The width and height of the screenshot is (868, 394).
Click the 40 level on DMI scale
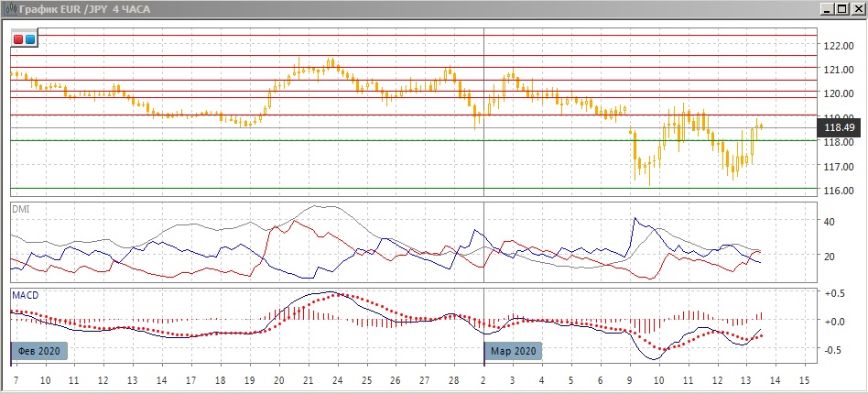point(830,222)
